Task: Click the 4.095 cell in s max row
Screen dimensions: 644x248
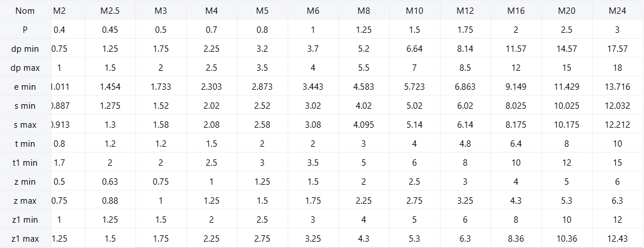Action: pyautogui.click(x=364, y=124)
